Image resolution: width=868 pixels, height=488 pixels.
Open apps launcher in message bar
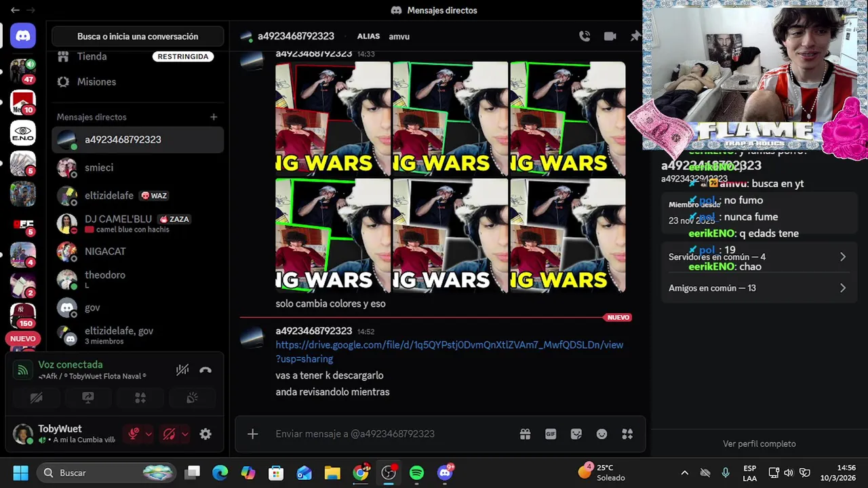pyautogui.click(x=627, y=434)
